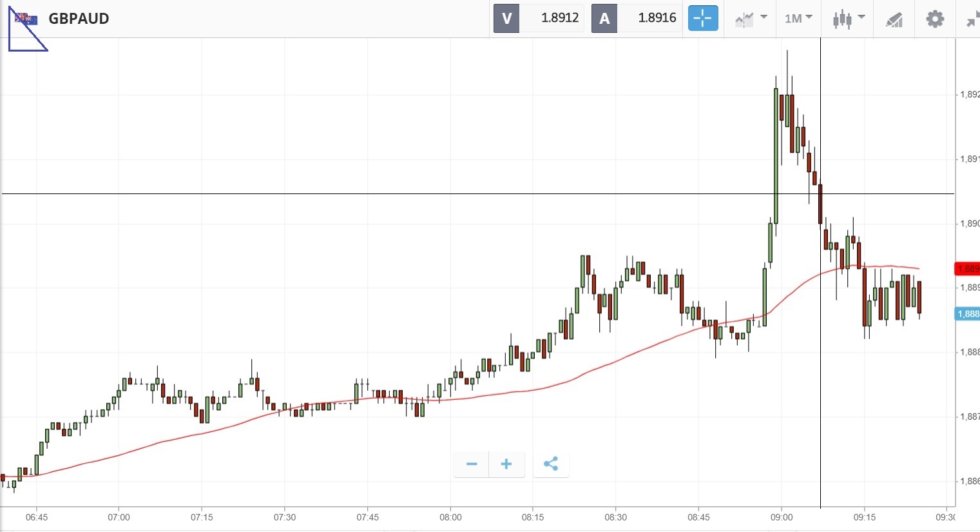Zoom out chart with minus button

coord(472,464)
